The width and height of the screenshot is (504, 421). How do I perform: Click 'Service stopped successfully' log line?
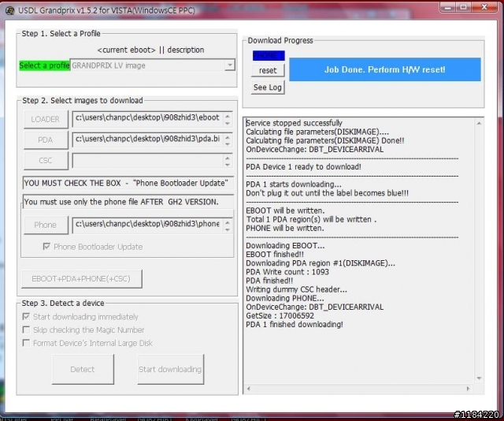pos(294,123)
